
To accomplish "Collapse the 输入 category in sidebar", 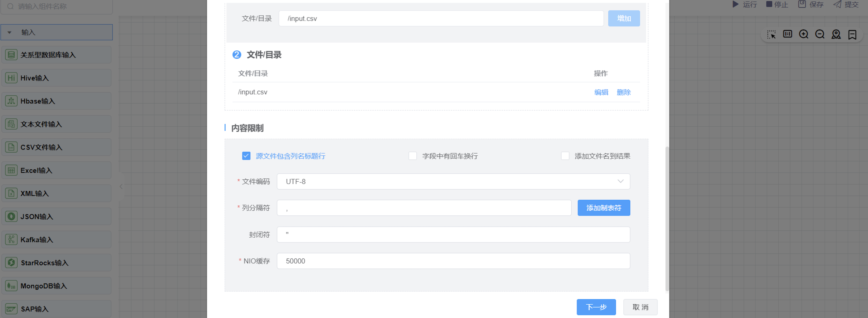I will [x=9, y=32].
